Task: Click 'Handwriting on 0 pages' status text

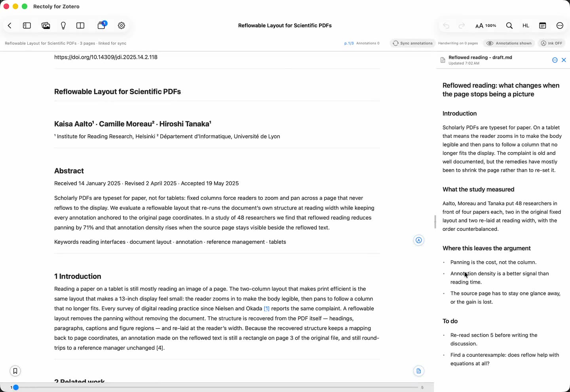Action: 458,43
